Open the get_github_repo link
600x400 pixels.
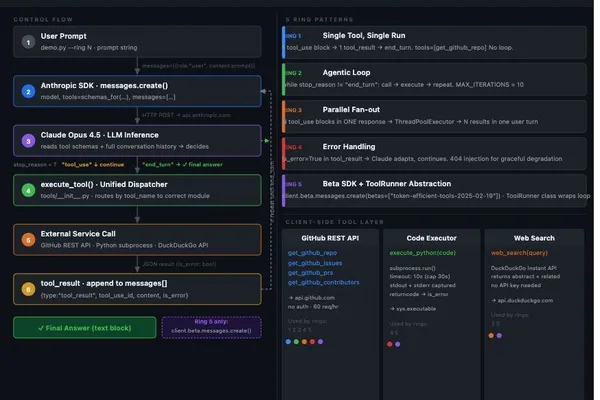pyautogui.click(x=312, y=253)
